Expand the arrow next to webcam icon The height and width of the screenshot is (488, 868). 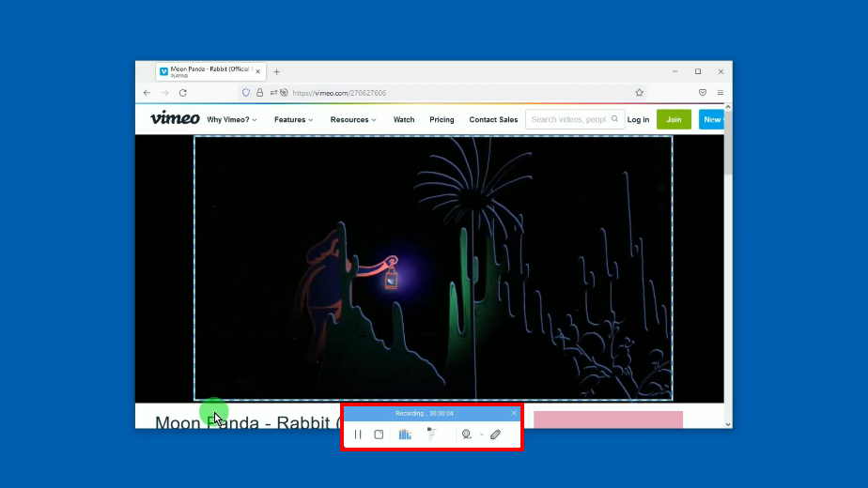tap(482, 435)
